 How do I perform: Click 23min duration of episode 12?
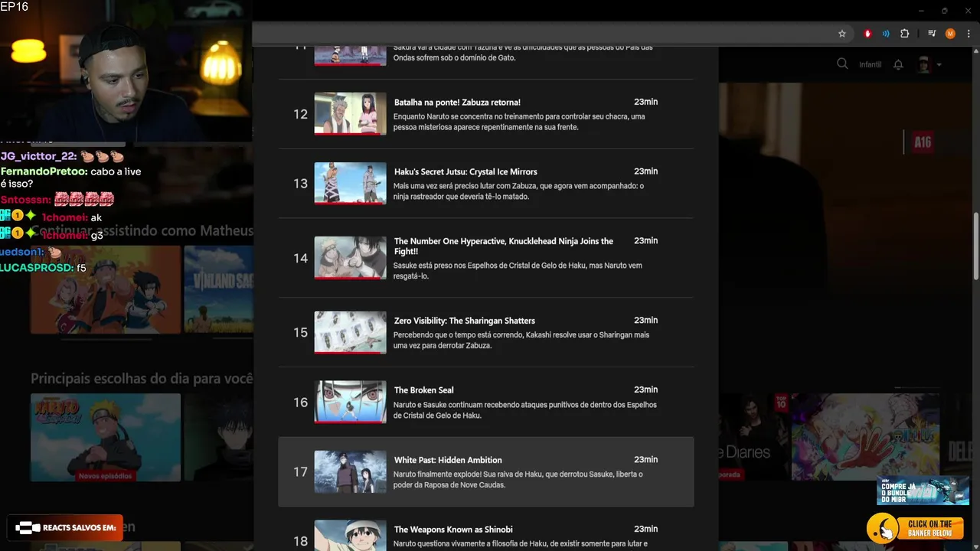[645, 102]
